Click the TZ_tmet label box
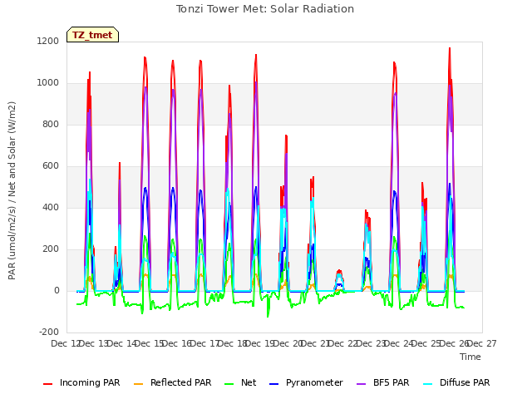The width and height of the screenshot is (532, 399). 92,35
